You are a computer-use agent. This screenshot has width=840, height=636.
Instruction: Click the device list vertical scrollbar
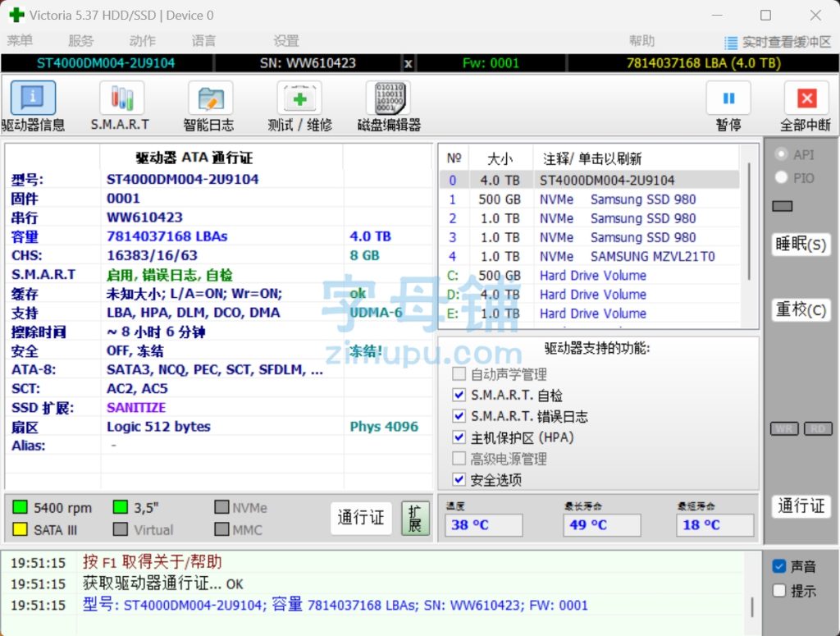(748, 222)
